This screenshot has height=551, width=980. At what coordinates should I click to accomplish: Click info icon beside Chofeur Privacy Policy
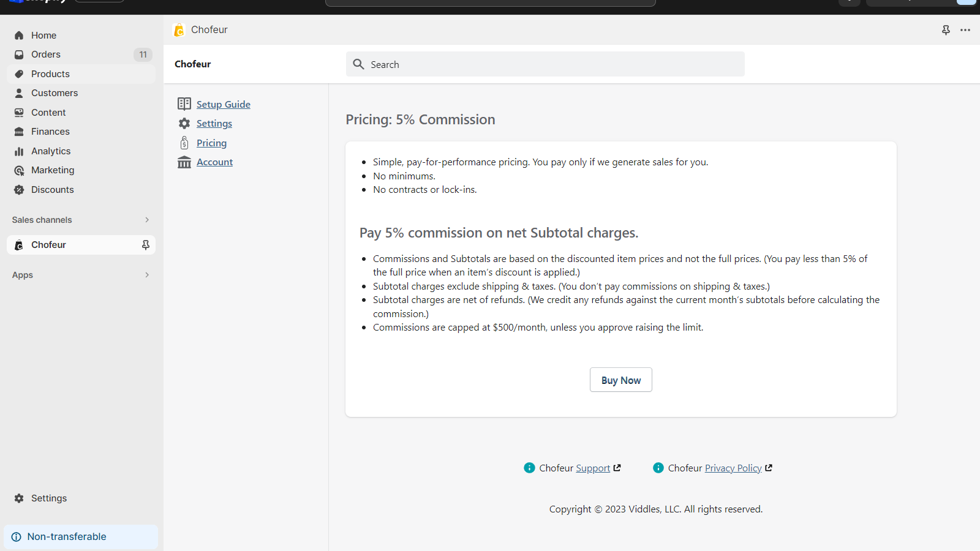[658, 468]
